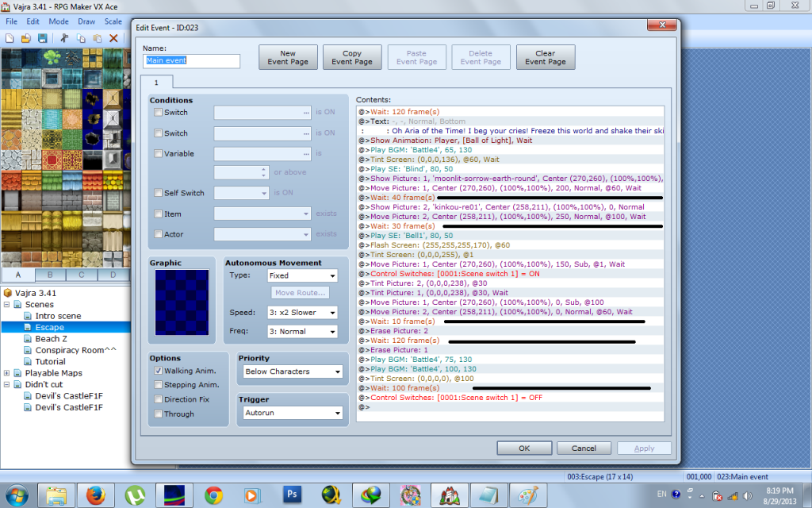Click the Paste toolbar icon

point(98,38)
